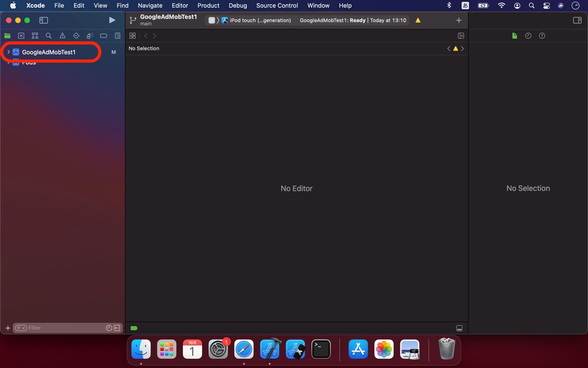Click the Ready status activity view

coord(353,20)
